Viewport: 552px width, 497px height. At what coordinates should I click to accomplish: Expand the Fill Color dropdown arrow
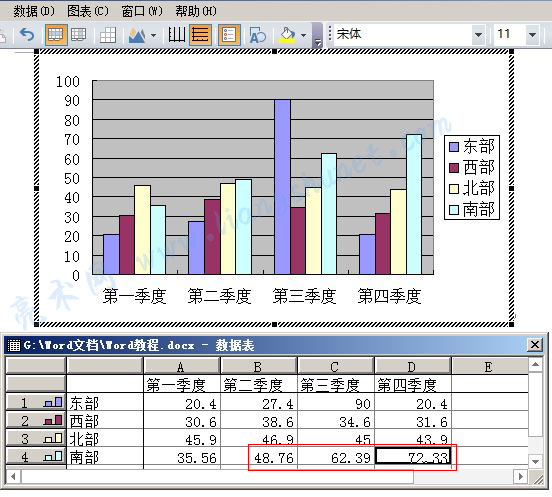coord(303,35)
